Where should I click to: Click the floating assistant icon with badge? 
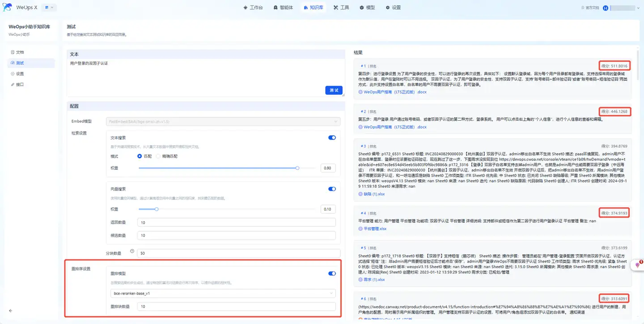point(638,265)
